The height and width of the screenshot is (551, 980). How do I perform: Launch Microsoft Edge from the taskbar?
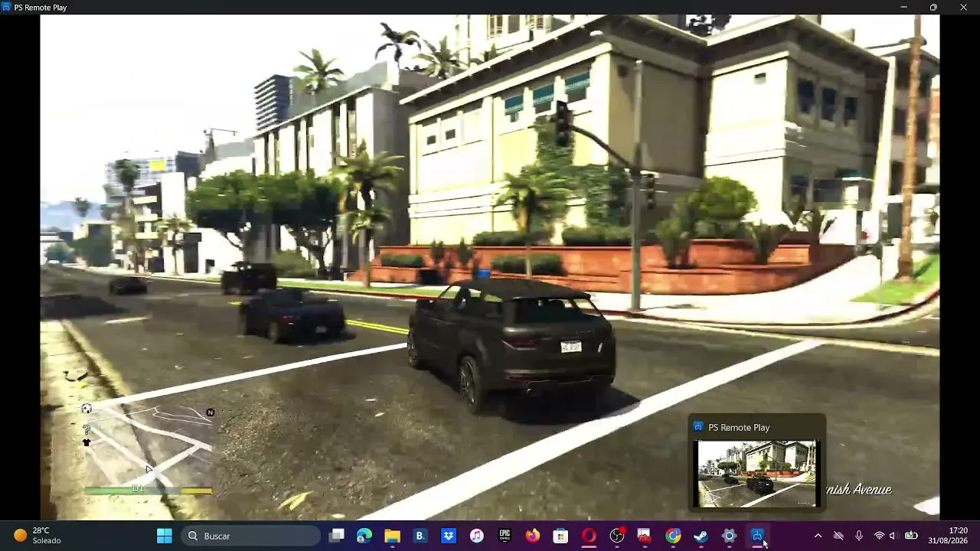tap(364, 536)
